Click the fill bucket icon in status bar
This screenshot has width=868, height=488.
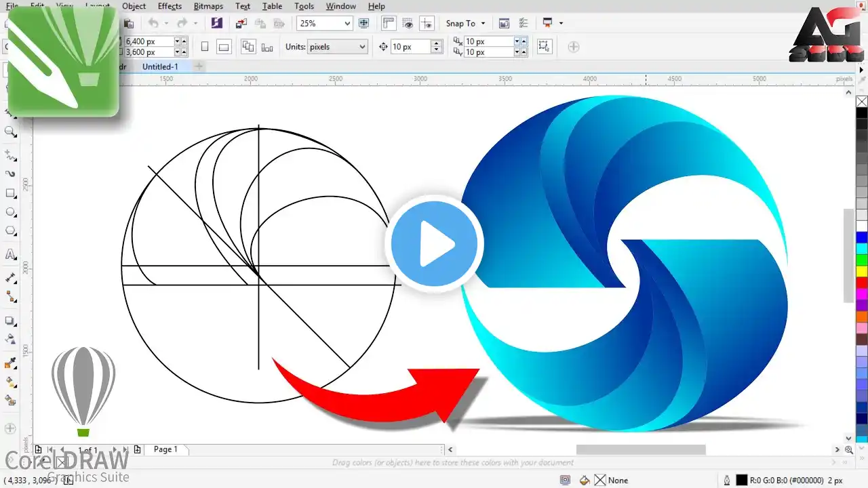pos(585,480)
